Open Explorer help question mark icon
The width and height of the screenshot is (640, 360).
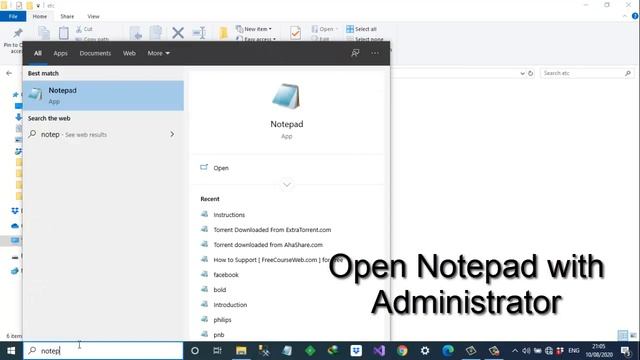click(635, 16)
